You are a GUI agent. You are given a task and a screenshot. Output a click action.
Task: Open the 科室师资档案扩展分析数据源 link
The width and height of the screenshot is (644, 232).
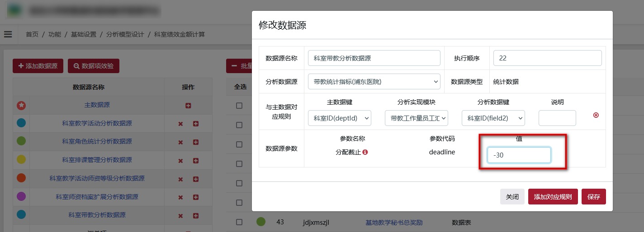click(97, 197)
